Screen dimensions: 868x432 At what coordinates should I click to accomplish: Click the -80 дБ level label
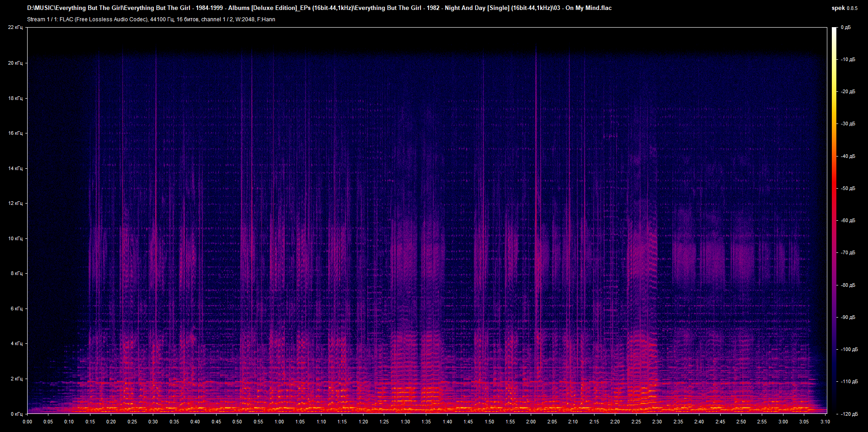847,285
